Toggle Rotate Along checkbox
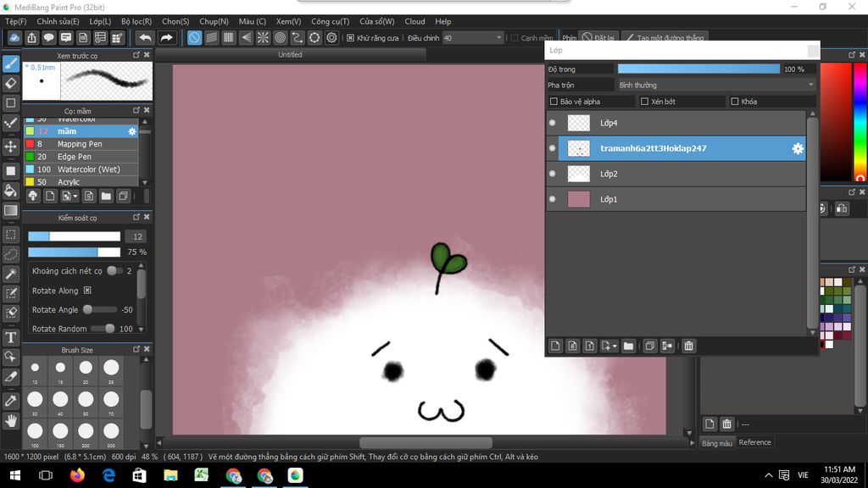Image resolution: width=868 pixels, height=488 pixels. 87,290
